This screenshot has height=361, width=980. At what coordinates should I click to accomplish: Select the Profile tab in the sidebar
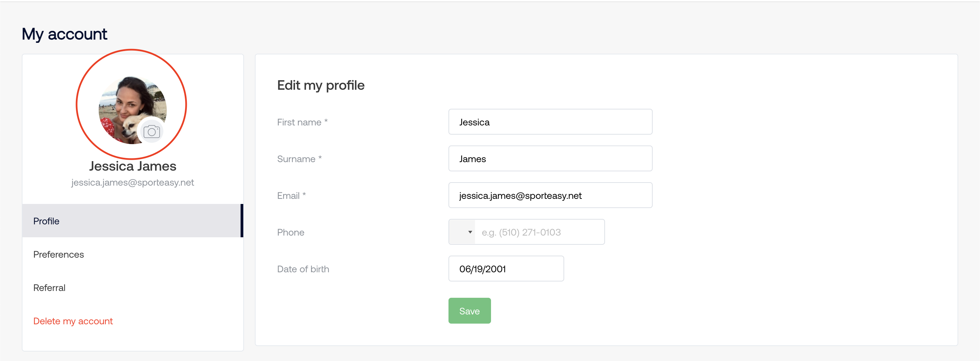pyautogui.click(x=132, y=221)
